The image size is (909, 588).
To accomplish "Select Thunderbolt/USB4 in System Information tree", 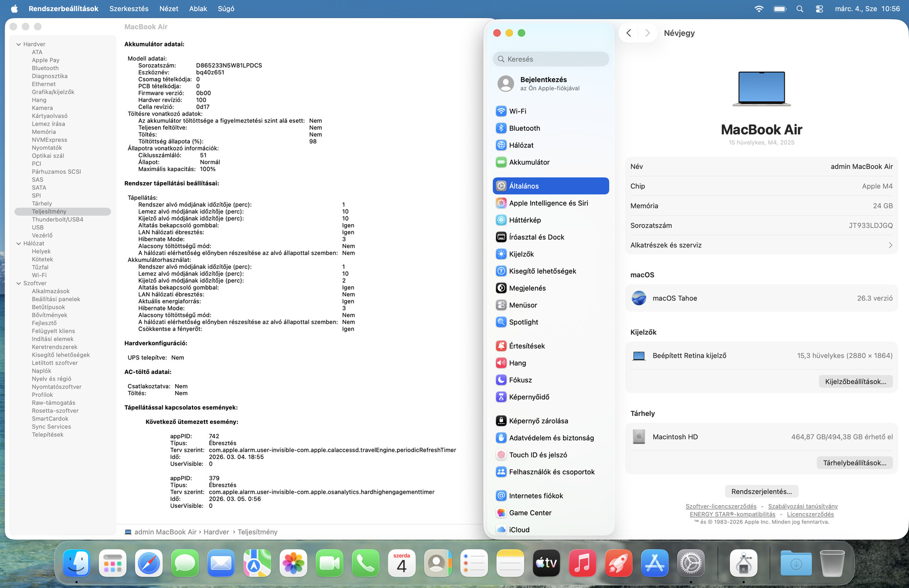I will (58, 220).
